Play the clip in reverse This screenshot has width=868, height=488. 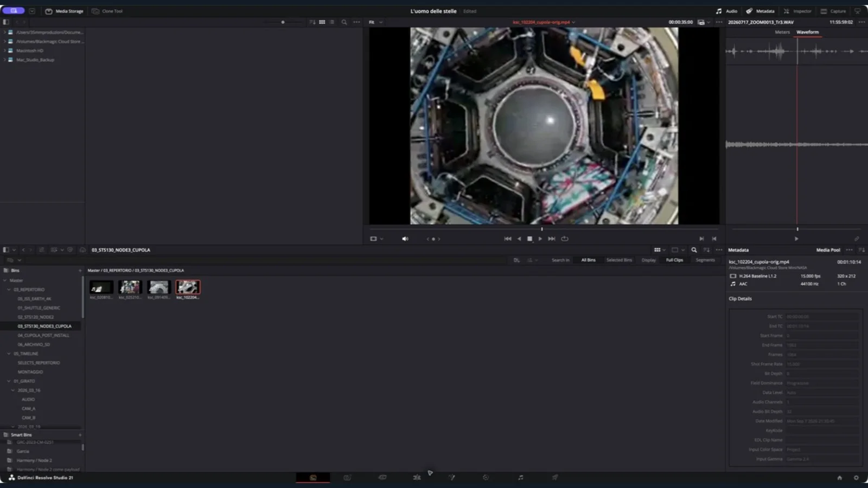[x=519, y=239]
